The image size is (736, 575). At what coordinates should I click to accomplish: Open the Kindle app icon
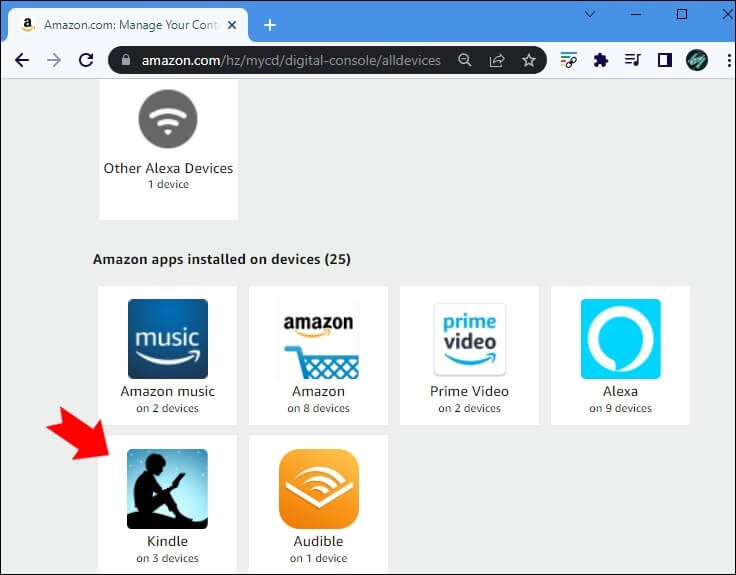click(x=168, y=489)
